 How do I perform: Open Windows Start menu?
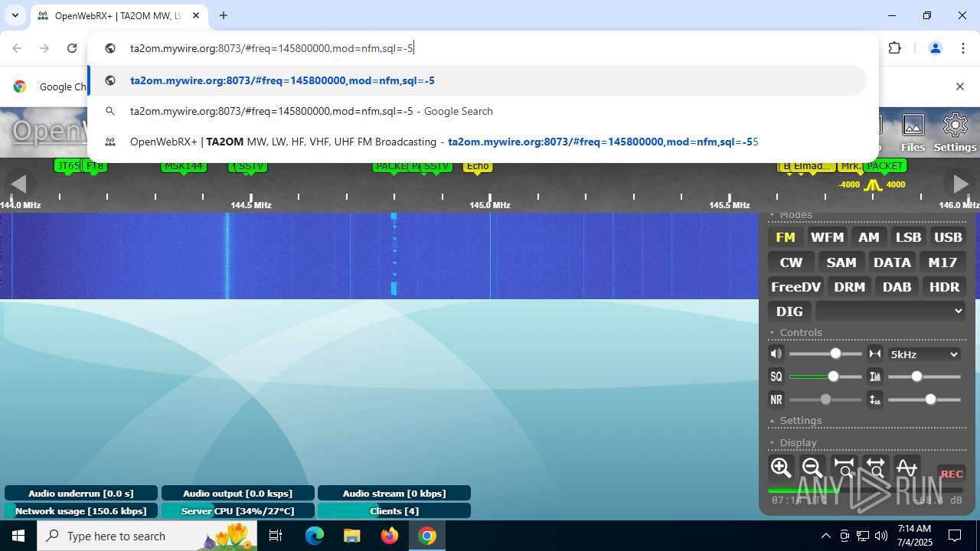point(18,536)
